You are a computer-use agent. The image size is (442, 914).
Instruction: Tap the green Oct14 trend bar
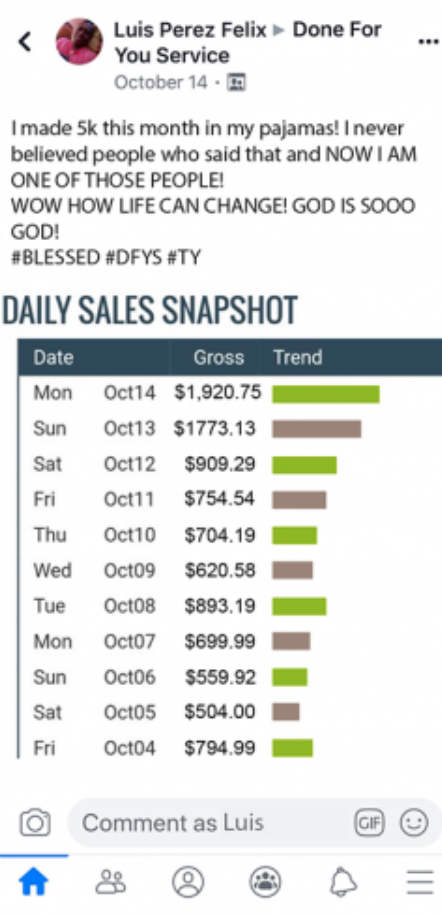pyautogui.click(x=326, y=393)
